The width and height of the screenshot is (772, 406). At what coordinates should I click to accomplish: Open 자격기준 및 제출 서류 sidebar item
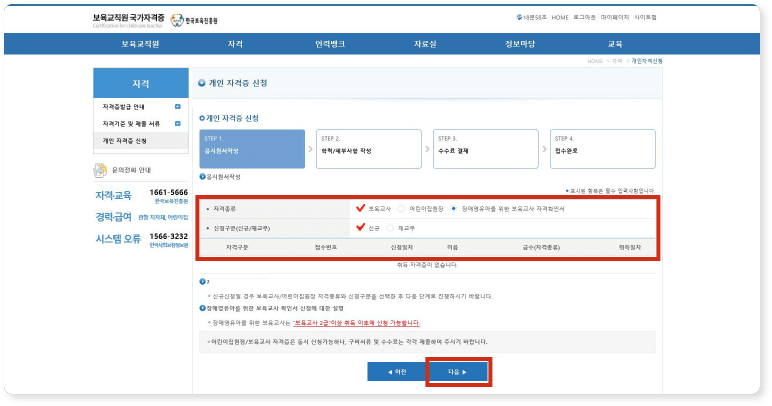point(131,124)
